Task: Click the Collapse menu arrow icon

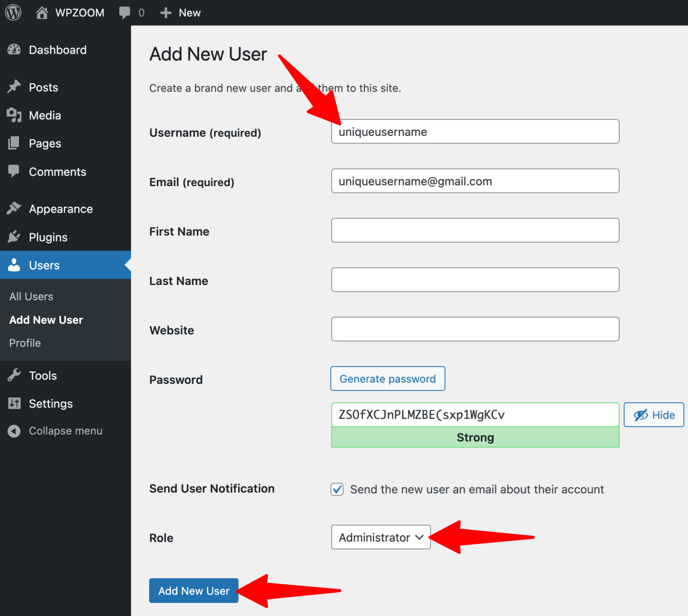Action: pos(14,431)
